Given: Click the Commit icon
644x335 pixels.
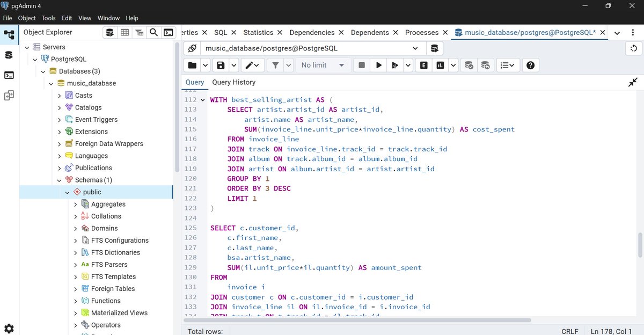Looking at the screenshot, I should click(x=469, y=65).
